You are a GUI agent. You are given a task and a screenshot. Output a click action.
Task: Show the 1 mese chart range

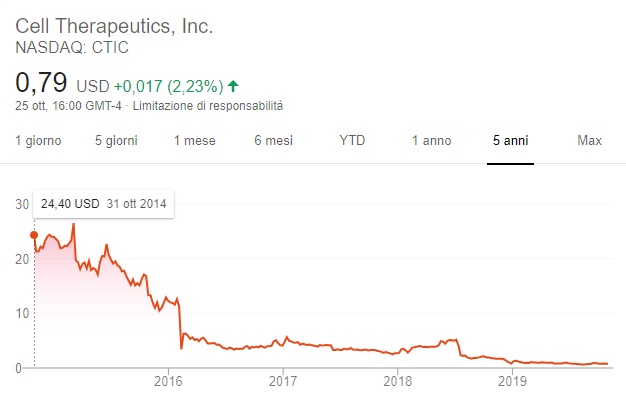(194, 141)
